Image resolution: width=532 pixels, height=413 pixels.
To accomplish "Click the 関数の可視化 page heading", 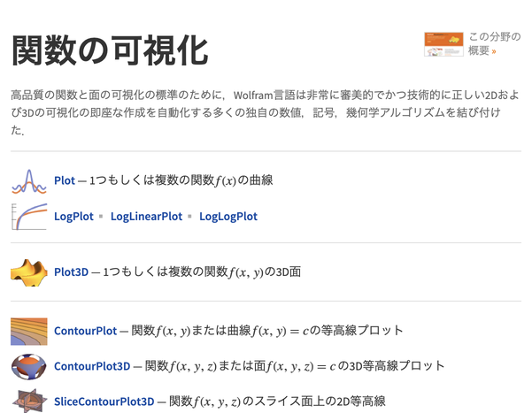I will point(110,50).
